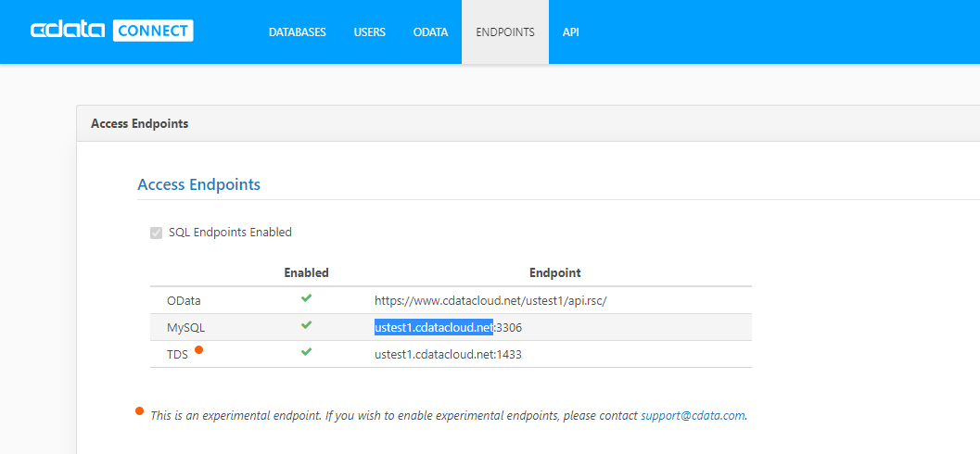Image resolution: width=980 pixels, height=454 pixels.
Task: Click the MySQL port number 3306
Action: click(509, 327)
